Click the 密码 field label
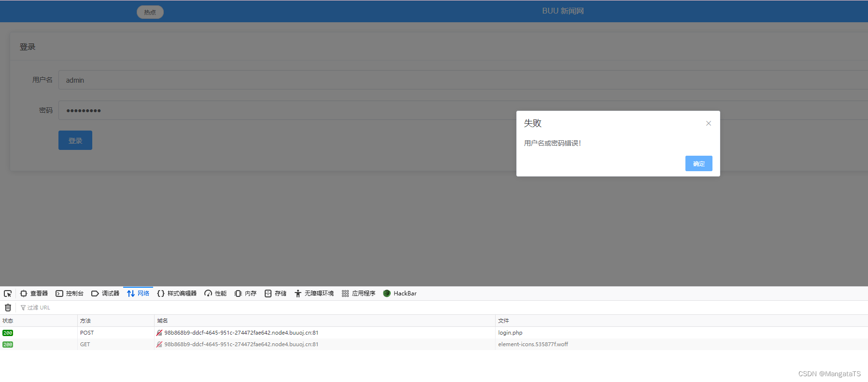This screenshot has height=382, width=868. click(x=46, y=110)
